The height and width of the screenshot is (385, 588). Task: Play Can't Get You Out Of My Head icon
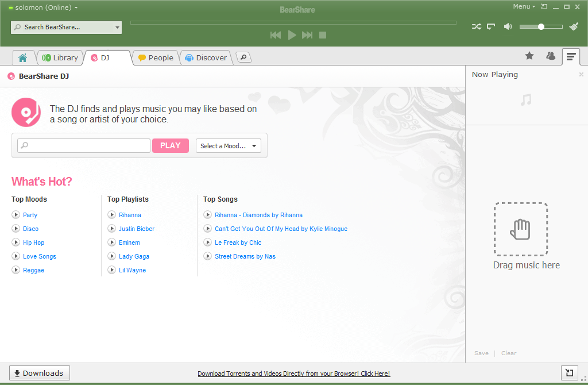(208, 229)
